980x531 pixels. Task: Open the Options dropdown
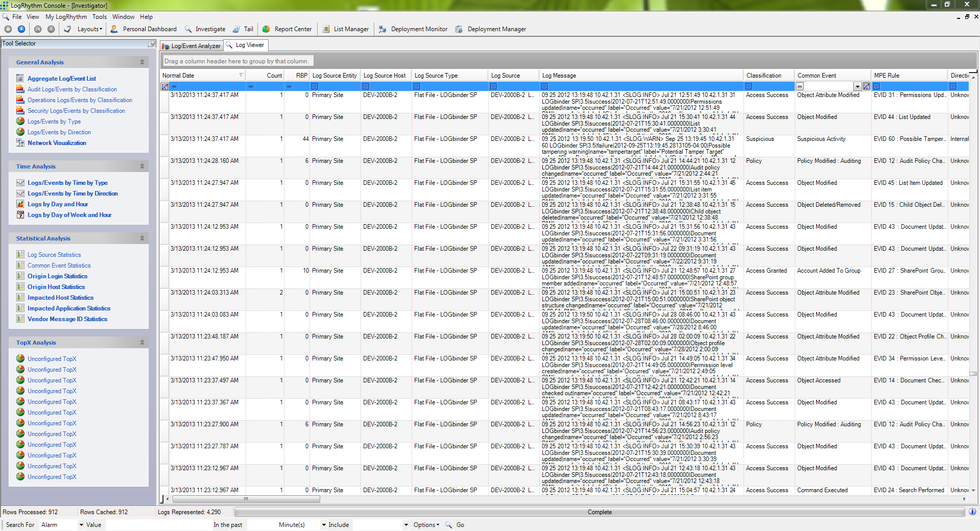point(426,525)
